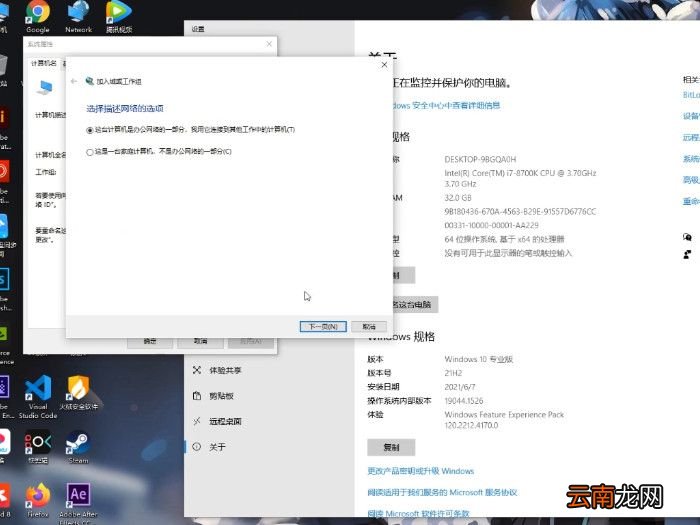Click 确定 in the System Properties dialog

pos(150,342)
